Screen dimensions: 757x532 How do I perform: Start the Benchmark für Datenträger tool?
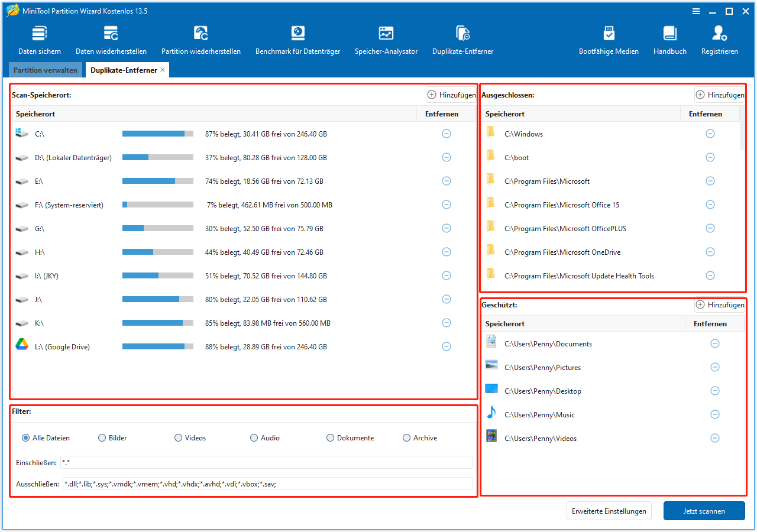pyautogui.click(x=297, y=39)
